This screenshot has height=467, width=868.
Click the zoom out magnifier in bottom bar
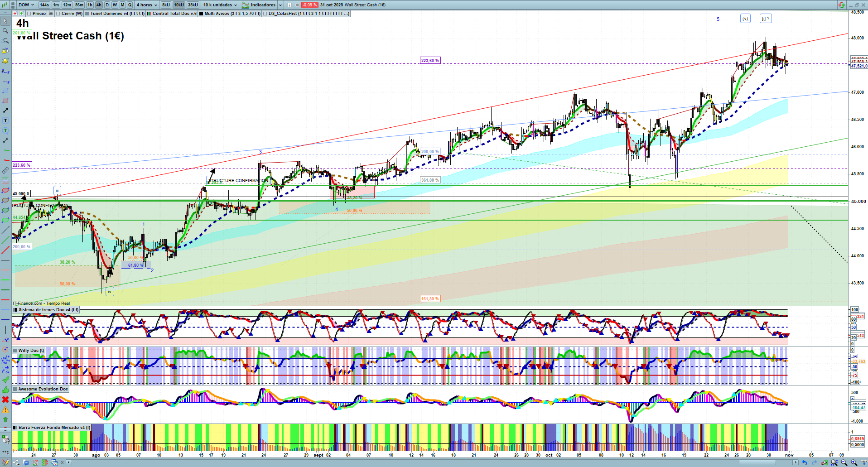[x=844, y=462]
